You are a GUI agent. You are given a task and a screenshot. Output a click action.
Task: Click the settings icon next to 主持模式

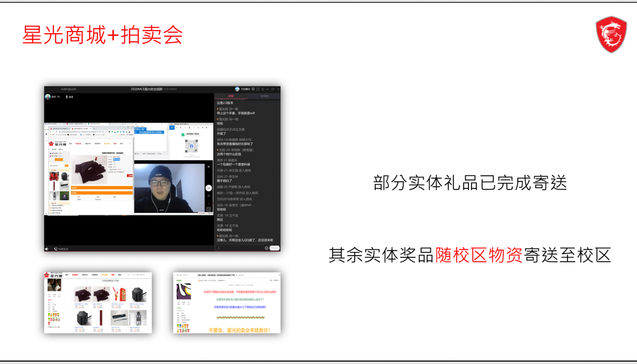(x=253, y=89)
